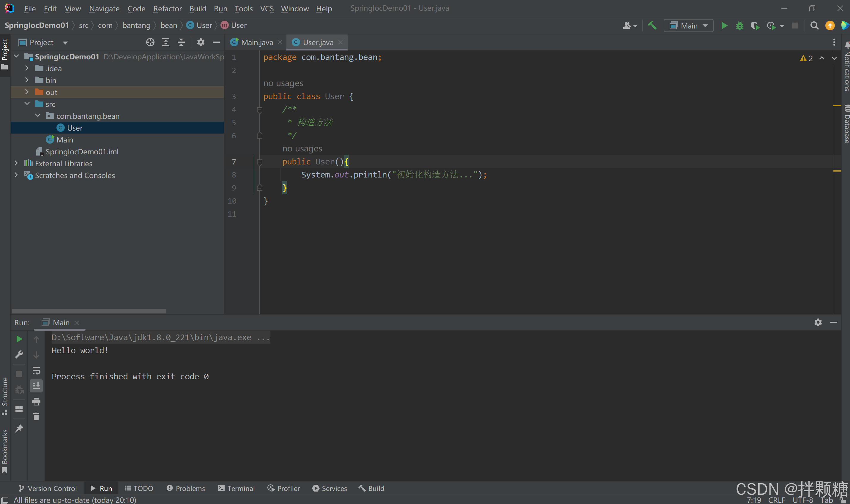Select the SpringIocDemo01.iml file in the tree
Viewport: 850px width, 504px height.
[82, 151]
